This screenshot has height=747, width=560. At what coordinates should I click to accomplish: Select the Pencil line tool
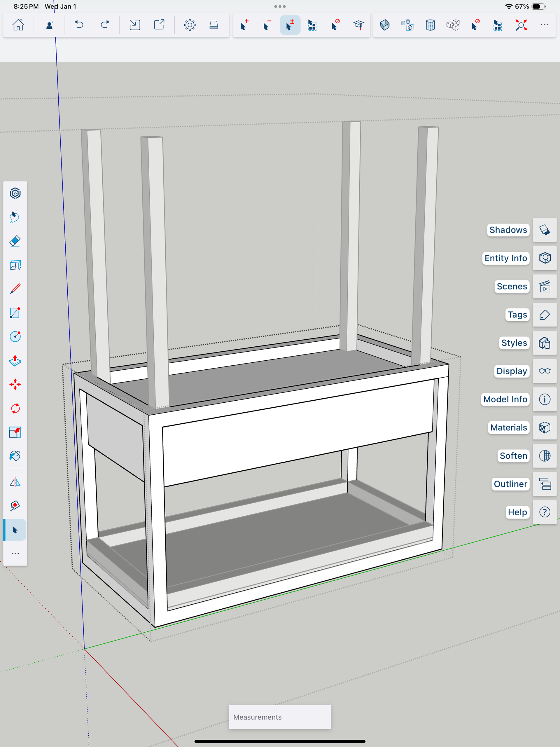[15, 289]
